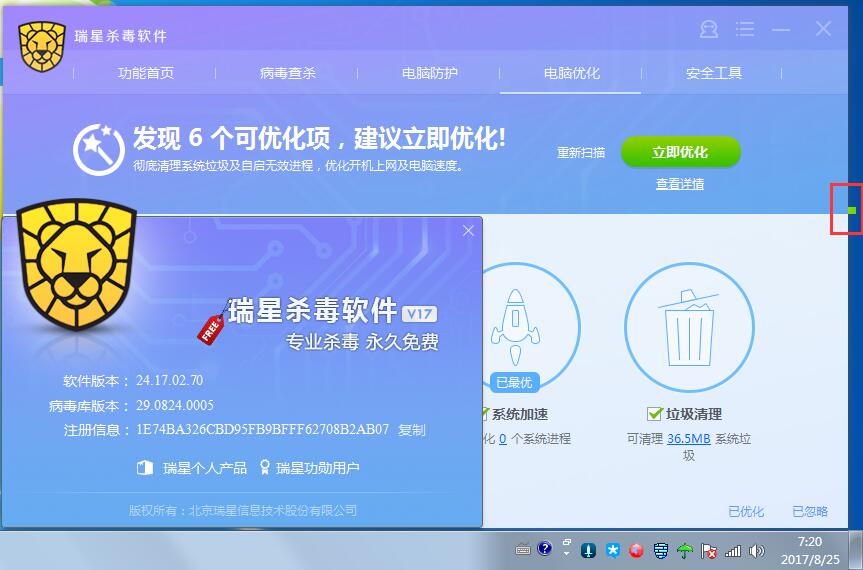
Task: Open the user account icon in title bar
Action: [x=709, y=29]
